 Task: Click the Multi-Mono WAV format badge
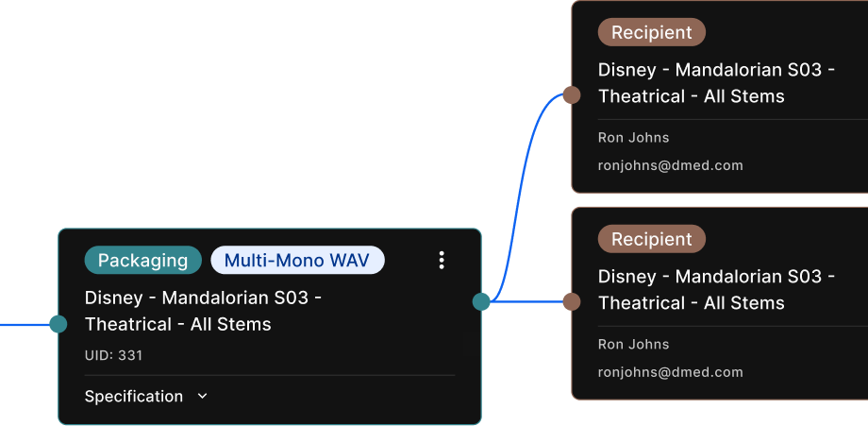pyautogui.click(x=297, y=261)
